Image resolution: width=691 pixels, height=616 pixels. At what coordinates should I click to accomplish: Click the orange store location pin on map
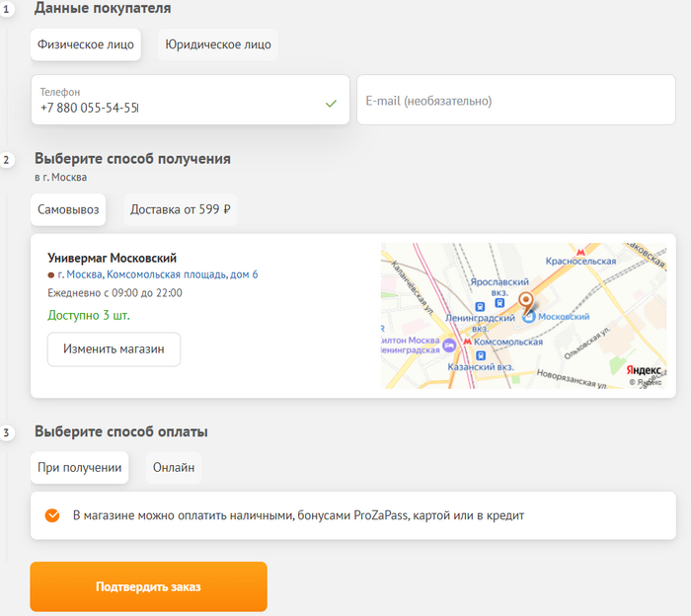pyautogui.click(x=526, y=300)
